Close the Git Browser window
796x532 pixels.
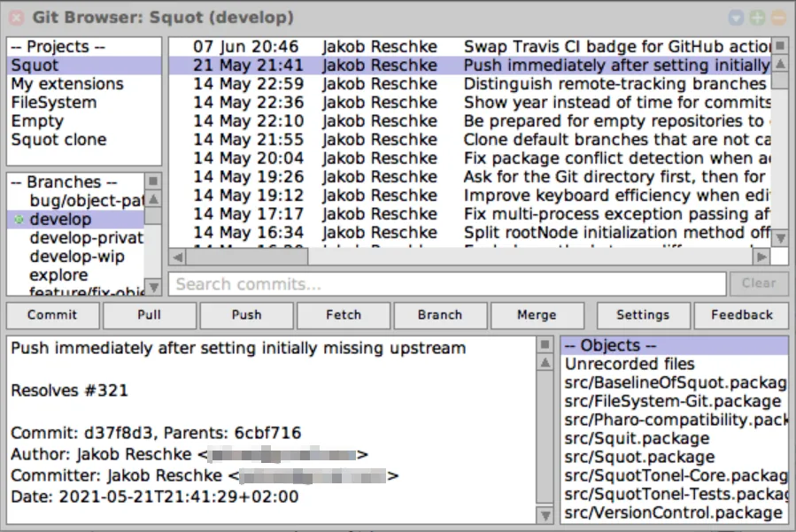pos(17,18)
